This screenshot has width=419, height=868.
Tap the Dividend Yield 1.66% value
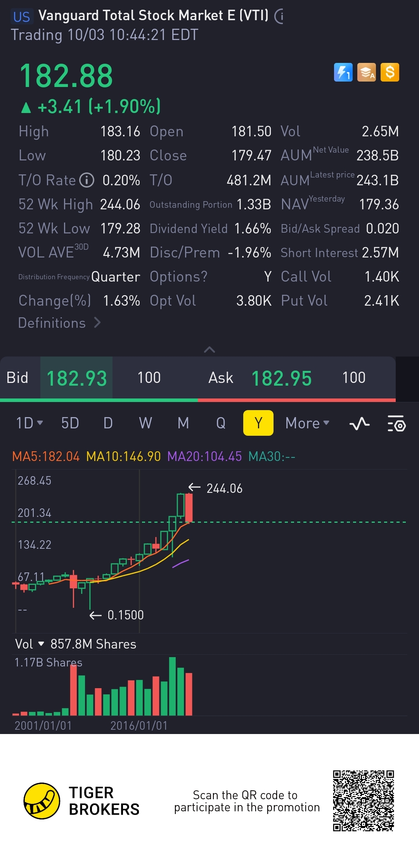(253, 228)
